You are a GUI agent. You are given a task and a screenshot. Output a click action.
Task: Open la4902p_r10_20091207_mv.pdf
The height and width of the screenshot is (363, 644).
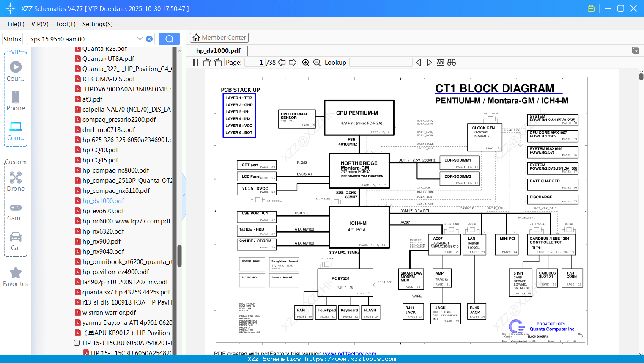(x=125, y=282)
